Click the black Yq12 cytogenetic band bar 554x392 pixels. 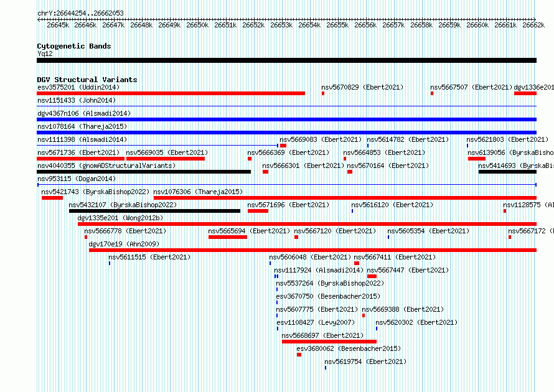pos(286,60)
